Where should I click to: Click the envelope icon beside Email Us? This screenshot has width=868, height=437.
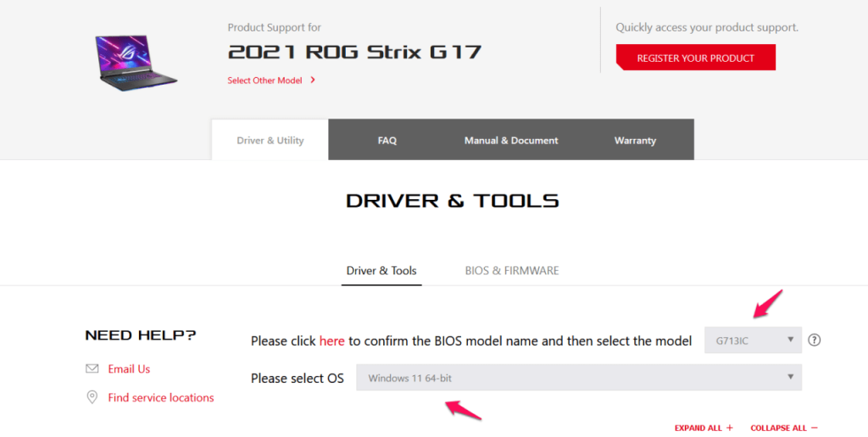click(92, 368)
